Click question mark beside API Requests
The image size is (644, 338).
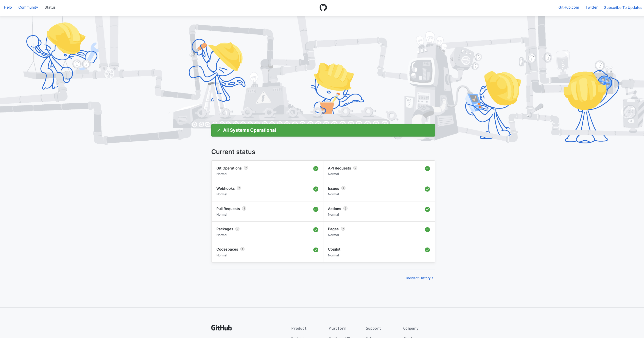(x=355, y=168)
